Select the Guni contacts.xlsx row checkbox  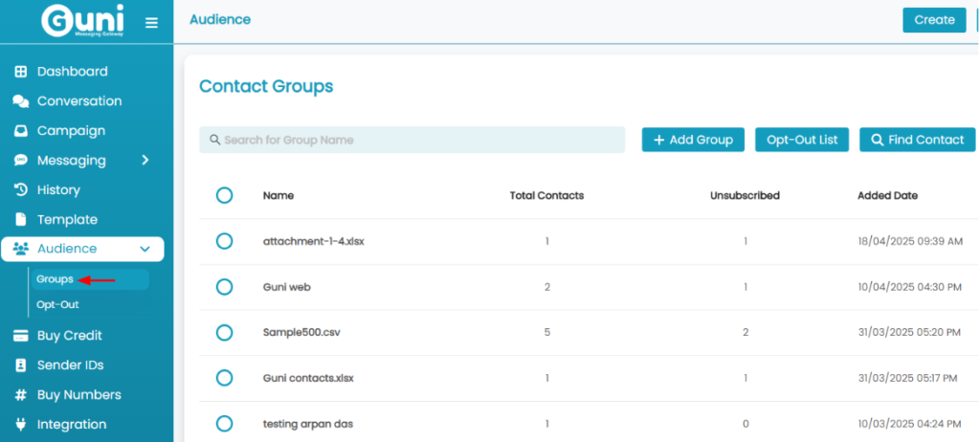(224, 378)
